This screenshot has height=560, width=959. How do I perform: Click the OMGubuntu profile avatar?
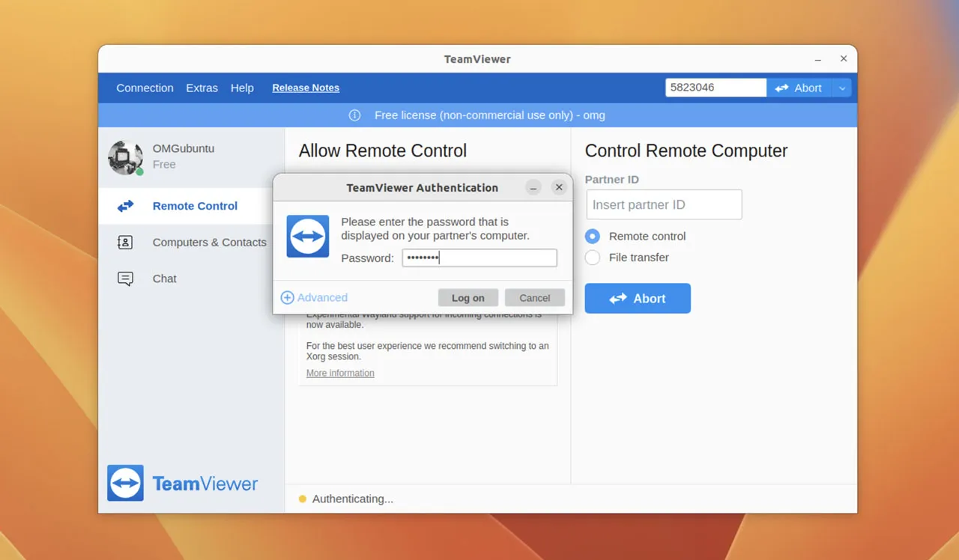tap(125, 157)
